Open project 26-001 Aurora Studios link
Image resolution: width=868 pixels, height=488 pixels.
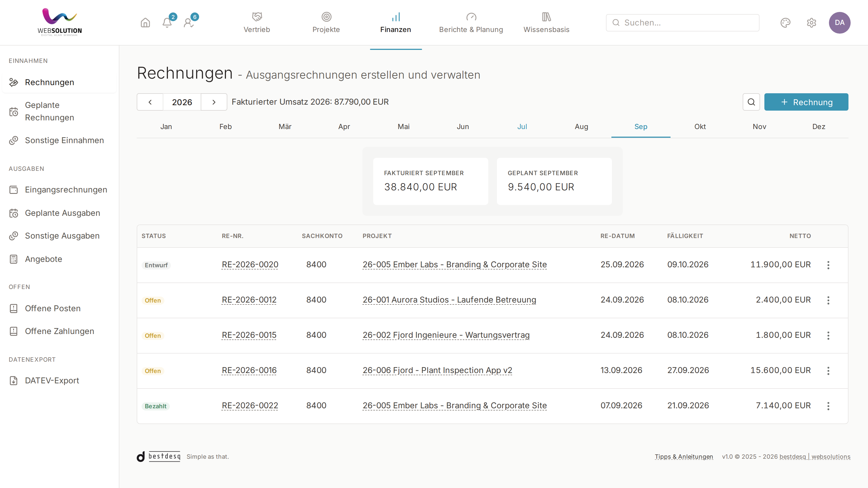click(449, 300)
